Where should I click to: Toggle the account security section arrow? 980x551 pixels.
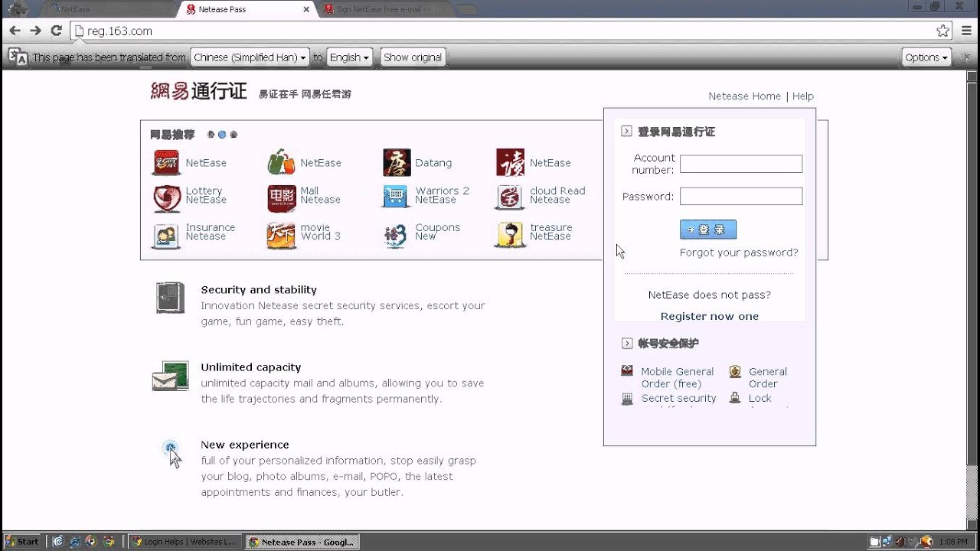click(626, 344)
